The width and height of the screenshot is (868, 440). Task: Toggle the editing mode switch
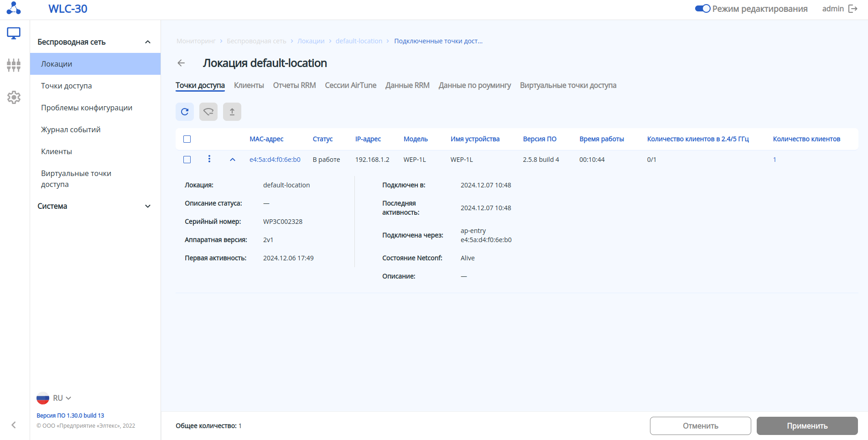click(702, 9)
